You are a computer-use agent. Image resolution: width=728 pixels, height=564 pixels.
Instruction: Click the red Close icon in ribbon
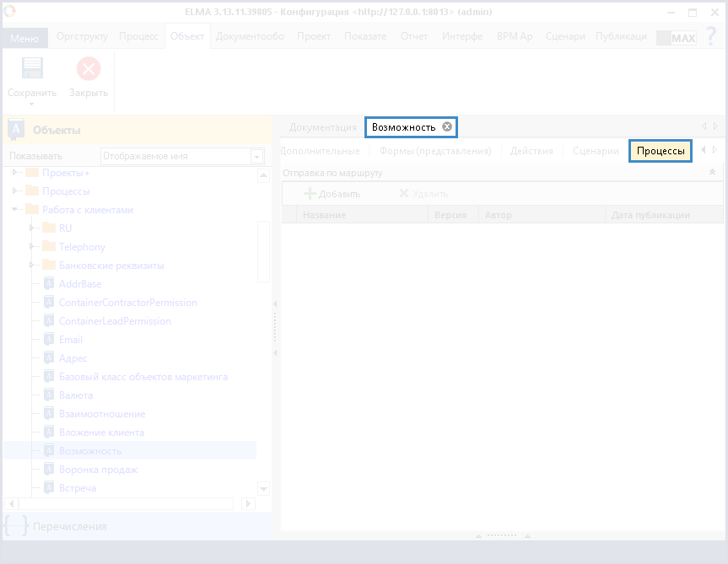[88, 69]
